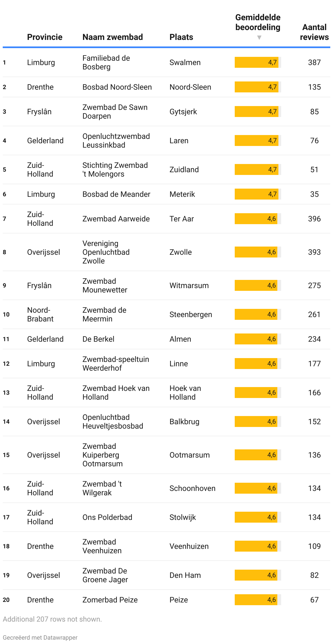Screen dimensions: 333x644
Task: Click the Fryslân cell in Gytsjerk row
Action: (x=39, y=112)
